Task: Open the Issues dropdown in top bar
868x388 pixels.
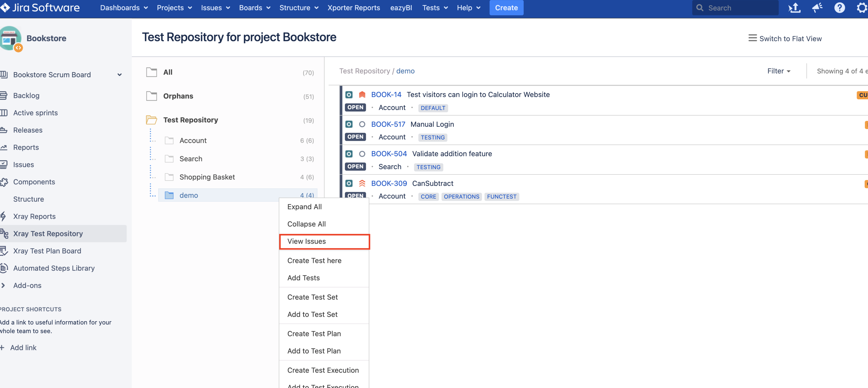Action: 215,7
